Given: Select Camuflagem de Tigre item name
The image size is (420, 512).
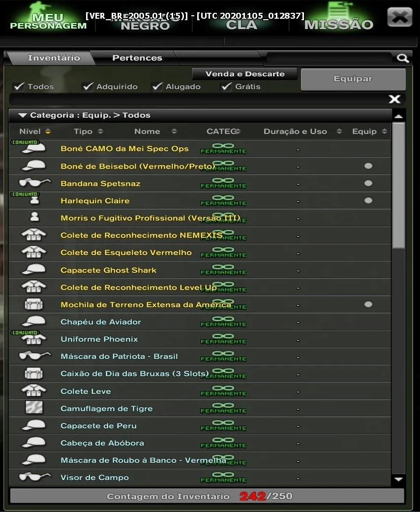Looking at the screenshot, I should (106, 409).
